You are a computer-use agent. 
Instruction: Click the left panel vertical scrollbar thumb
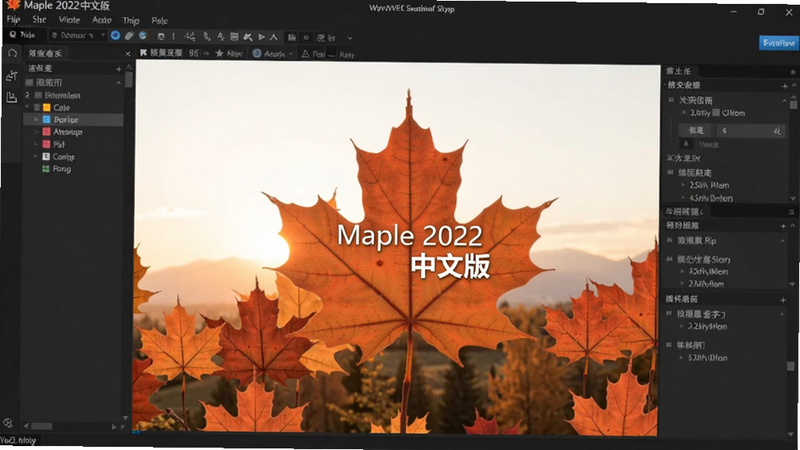pyautogui.click(x=129, y=80)
